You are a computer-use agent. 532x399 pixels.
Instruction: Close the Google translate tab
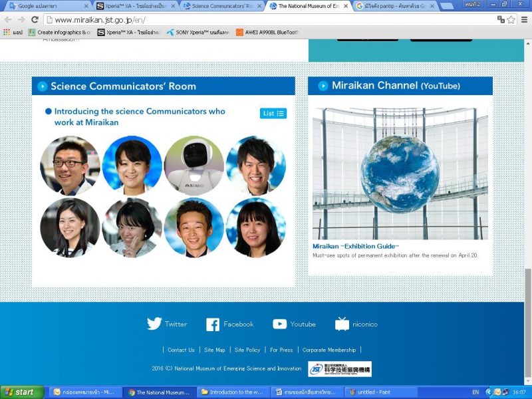pos(86,6)
